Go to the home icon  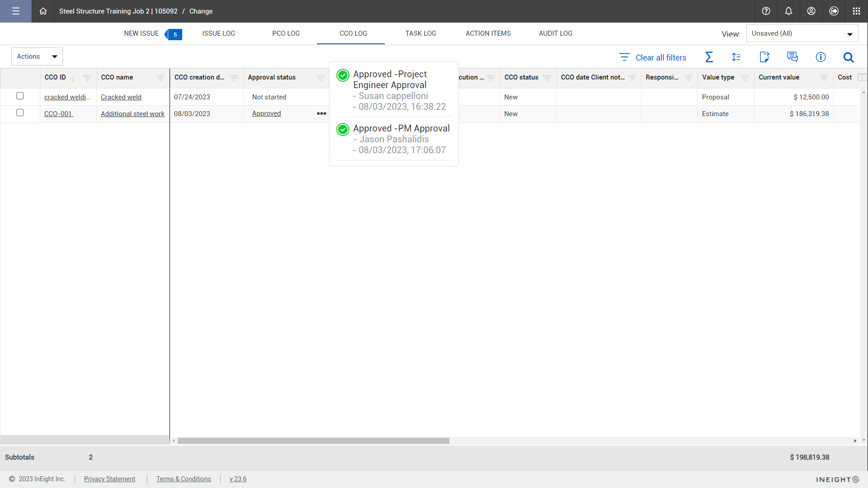[43, 11]
